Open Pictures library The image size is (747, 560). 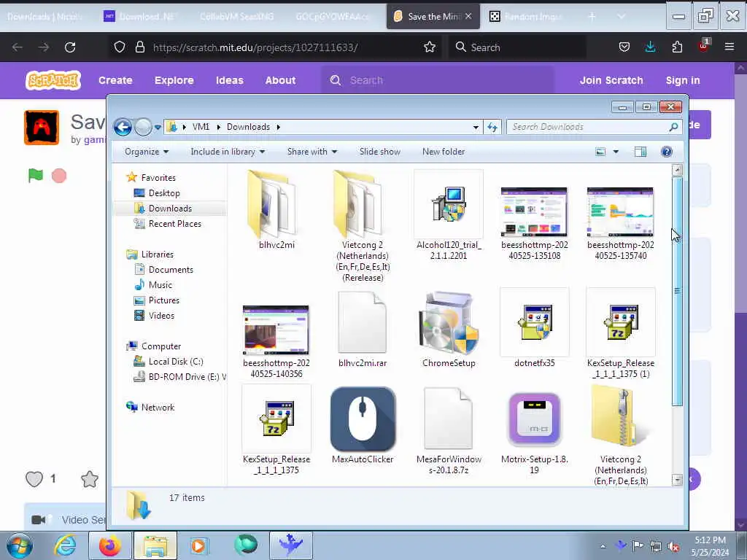coord(164,300)
